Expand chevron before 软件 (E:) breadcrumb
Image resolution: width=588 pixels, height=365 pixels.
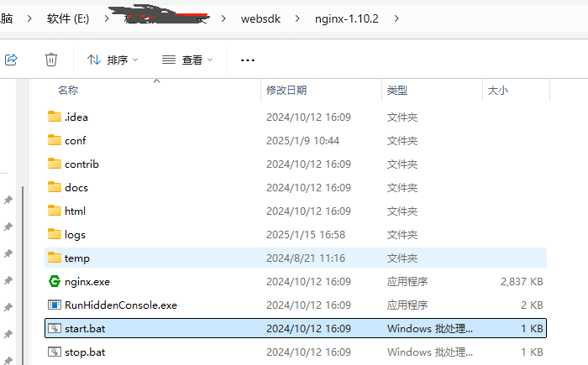29,18
